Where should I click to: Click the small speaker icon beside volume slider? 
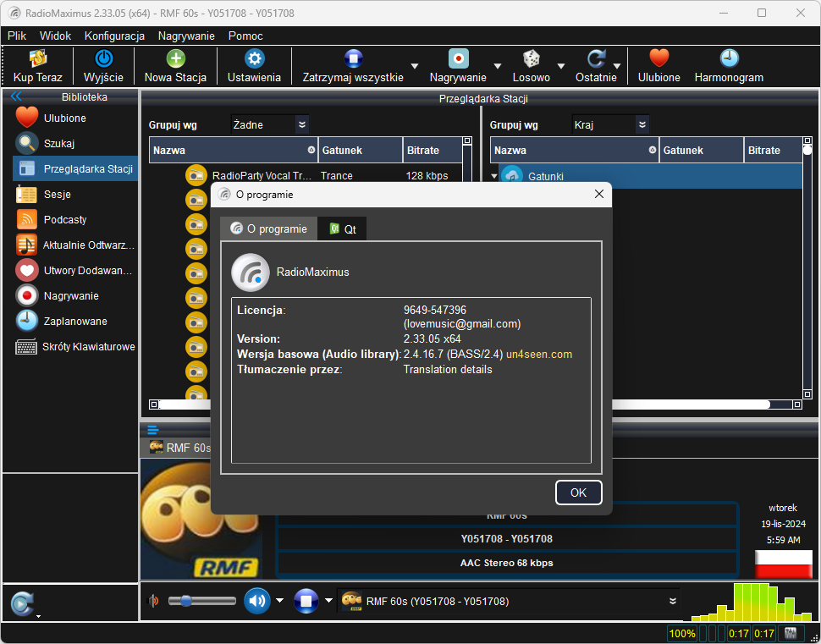[153, 601]
